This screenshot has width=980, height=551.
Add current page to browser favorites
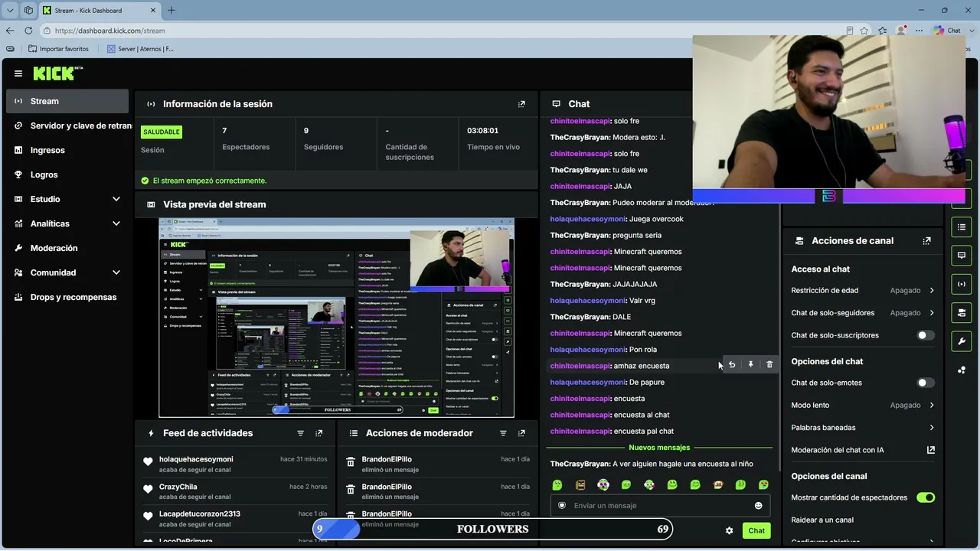coord(864,31)
